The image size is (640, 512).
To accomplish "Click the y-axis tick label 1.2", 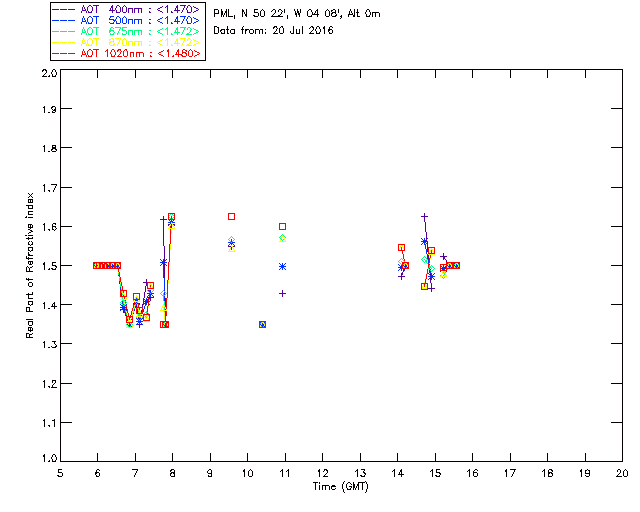I will pos(49,384).
